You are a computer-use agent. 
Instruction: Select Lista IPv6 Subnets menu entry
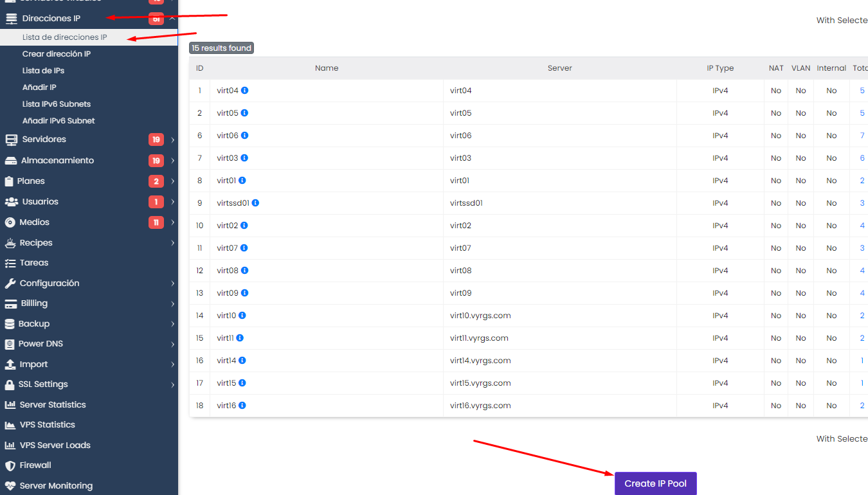point(57,104)
